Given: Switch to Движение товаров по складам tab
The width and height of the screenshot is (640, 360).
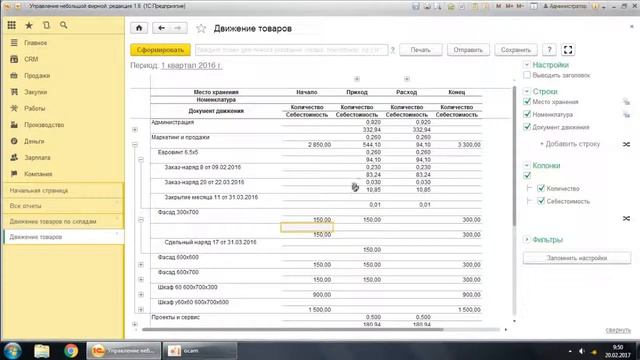Looking at the screenshot, I should (63, 221).
